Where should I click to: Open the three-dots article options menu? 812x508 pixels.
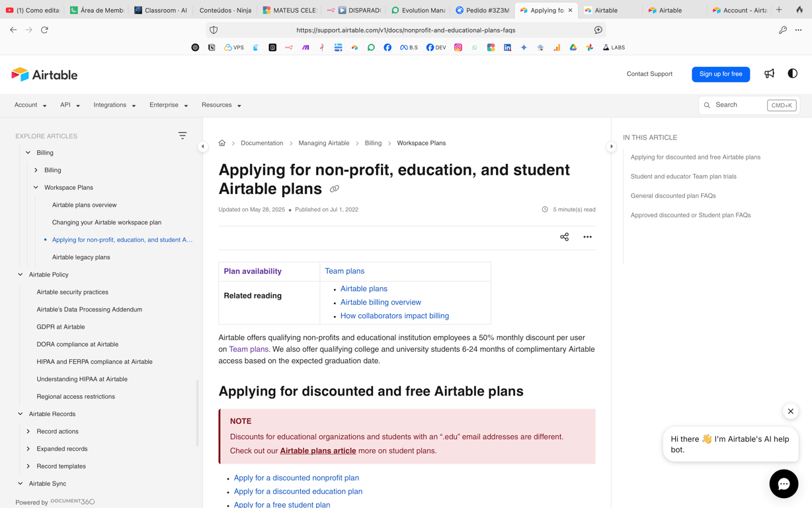(x=587, y=237)
